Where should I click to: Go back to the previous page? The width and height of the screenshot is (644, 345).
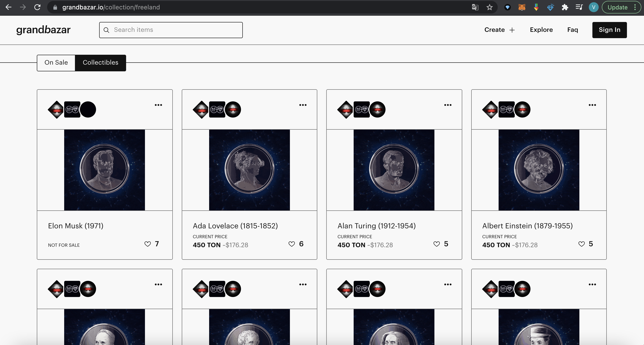(x=9, y=7)
